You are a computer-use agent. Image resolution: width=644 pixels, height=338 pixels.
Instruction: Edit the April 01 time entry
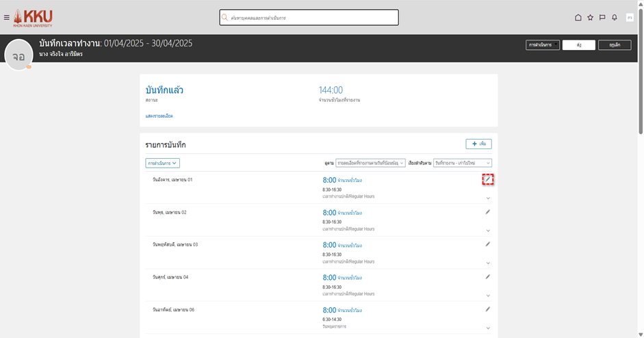pyautogui.click(x=488, y=179)
